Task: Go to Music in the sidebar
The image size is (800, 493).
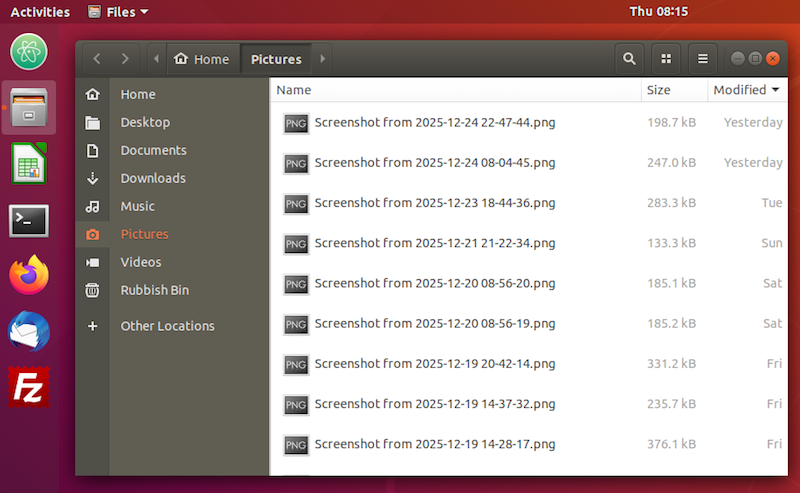Action: point(172,206)
